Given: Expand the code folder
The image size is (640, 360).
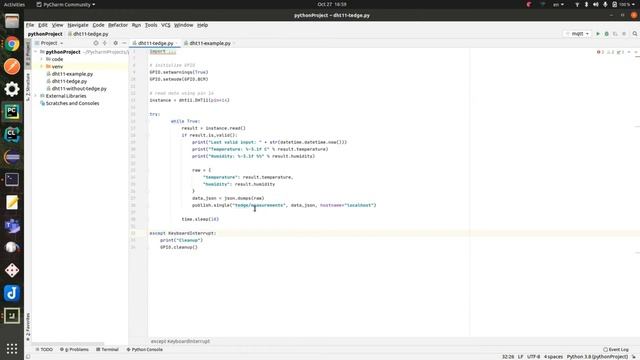Looking at the screenshot, I should pos(42,59).
